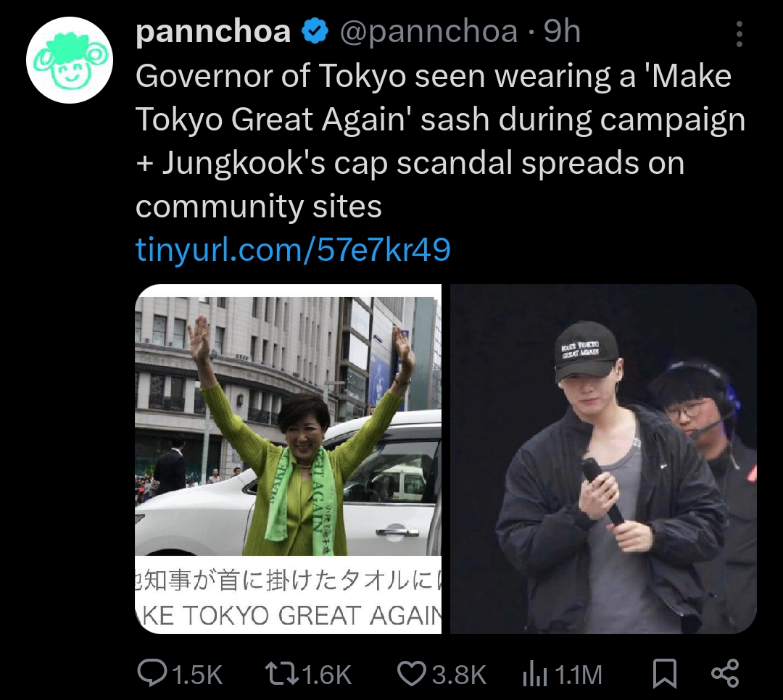The image size is (783, 700).
Task: Click the 1.5K reply count
Action: 197,675
